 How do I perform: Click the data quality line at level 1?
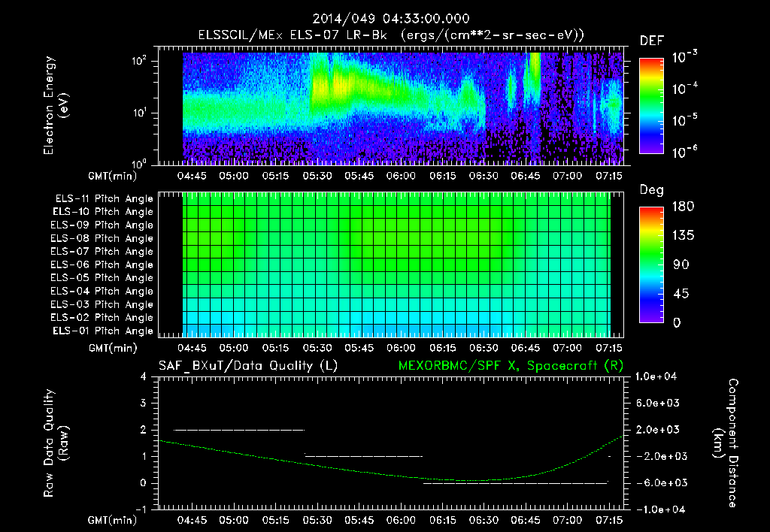[364, 456]
